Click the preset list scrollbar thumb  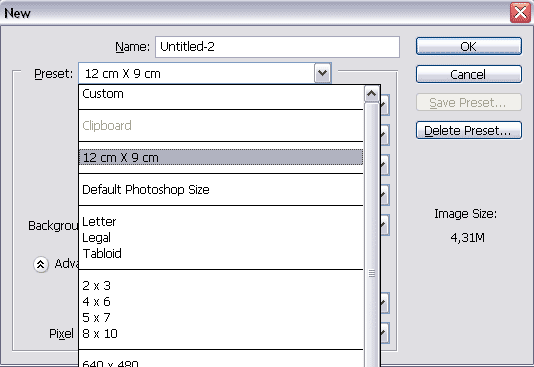(x=372, y=235)
